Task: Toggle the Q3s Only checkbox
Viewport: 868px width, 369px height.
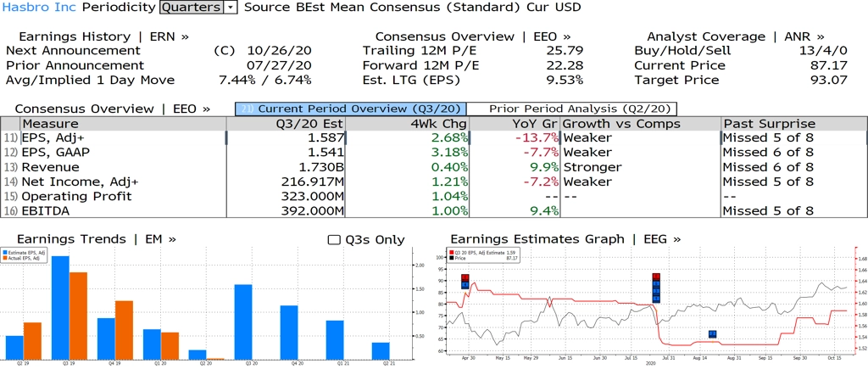Action: [334, 240]
